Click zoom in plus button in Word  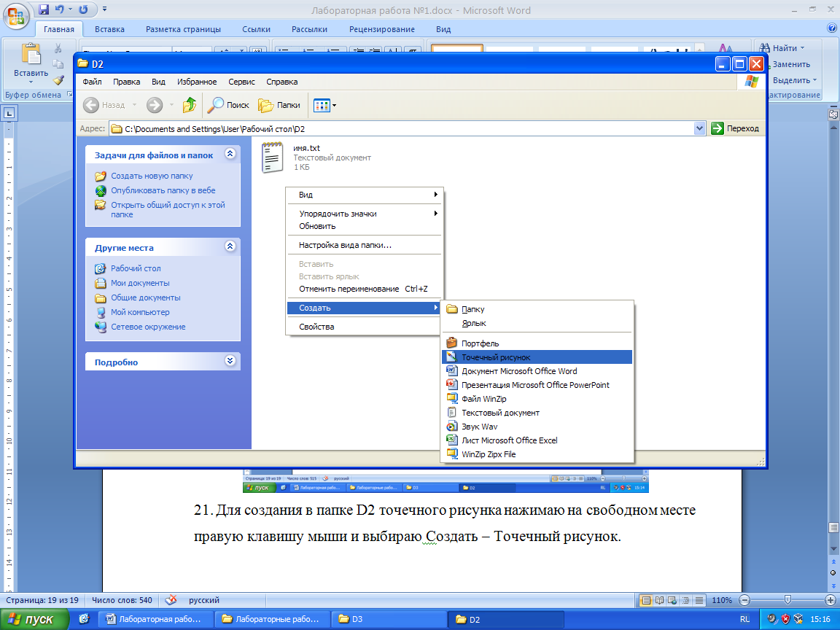831,600
